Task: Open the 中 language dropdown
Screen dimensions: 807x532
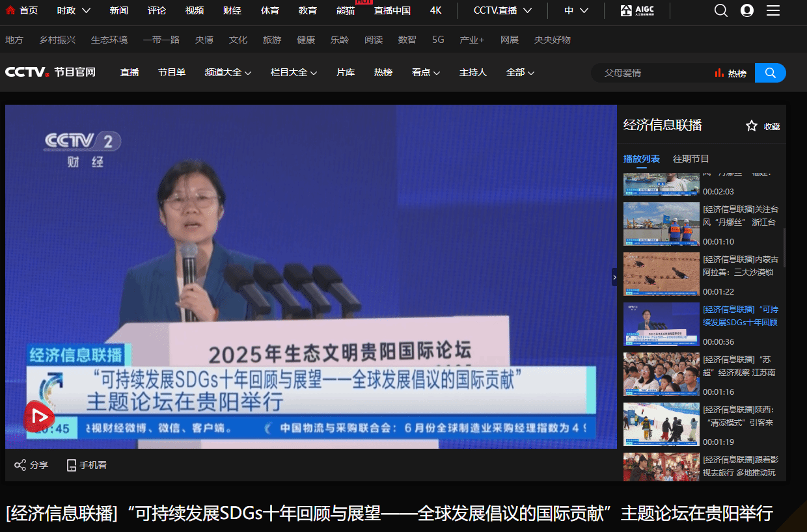Action: (576, 10)
